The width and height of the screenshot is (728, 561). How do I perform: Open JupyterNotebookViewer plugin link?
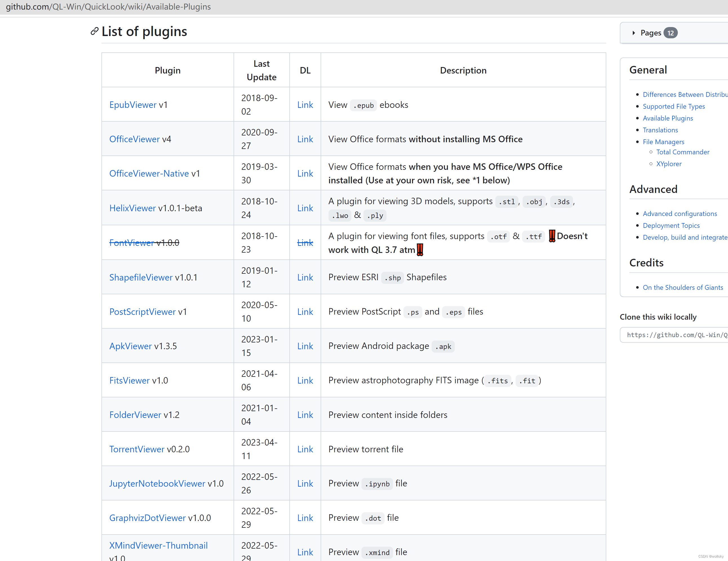tap(157, 483)
